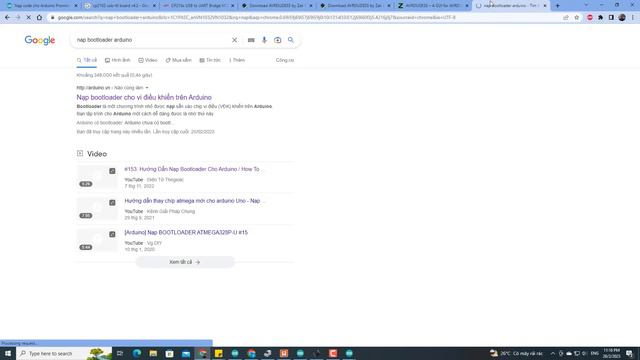Click the Windows 'Type here to search' box
This screenshot has height=360, width=640.
(x=64, y=353)
